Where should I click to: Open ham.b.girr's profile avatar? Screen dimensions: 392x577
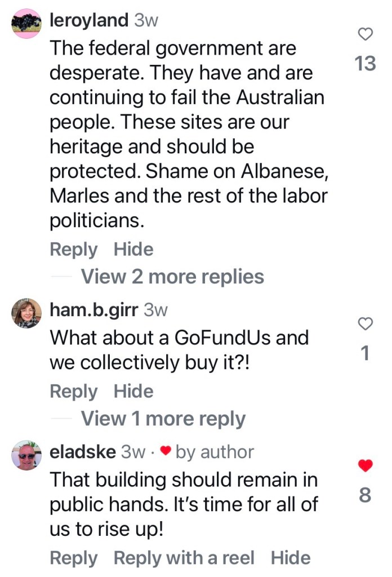click(26, 313)
